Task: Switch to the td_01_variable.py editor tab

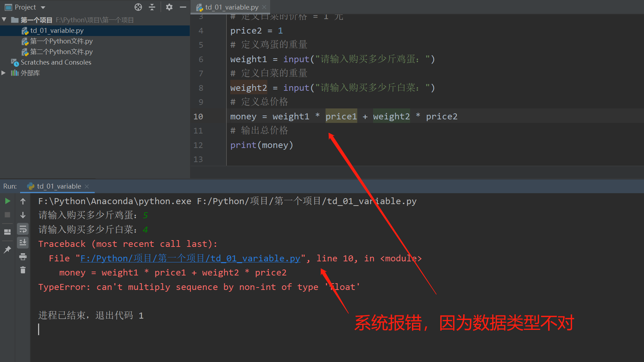Action: point(231,7)
